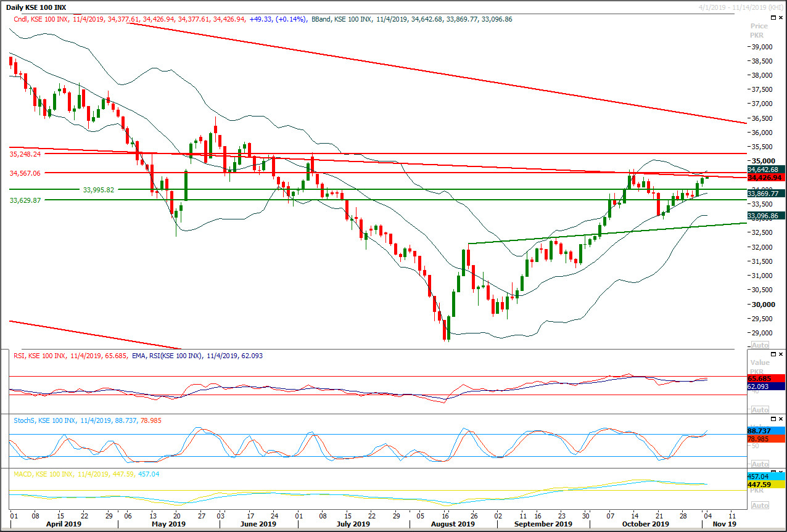Screen dimensions: 787x532
Task: Click the 88.737 stochastic value tag
Action: click(766, 431)
